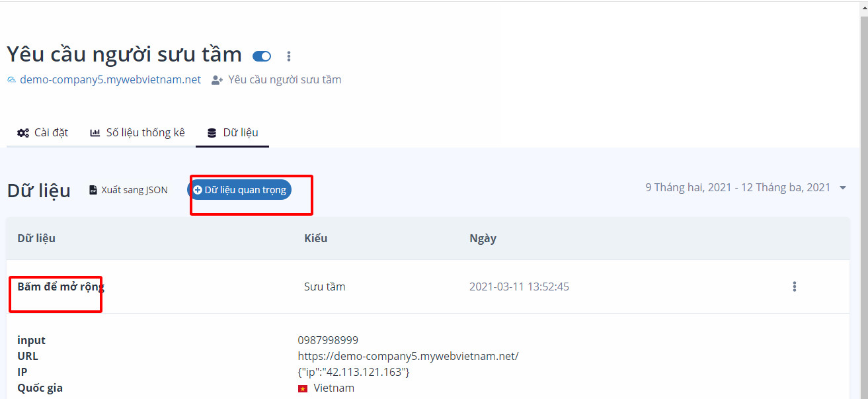The height and width of the screenshot is (399, 868).
Task: Toggle the switch beside the page title
Action: pos(262,56)
